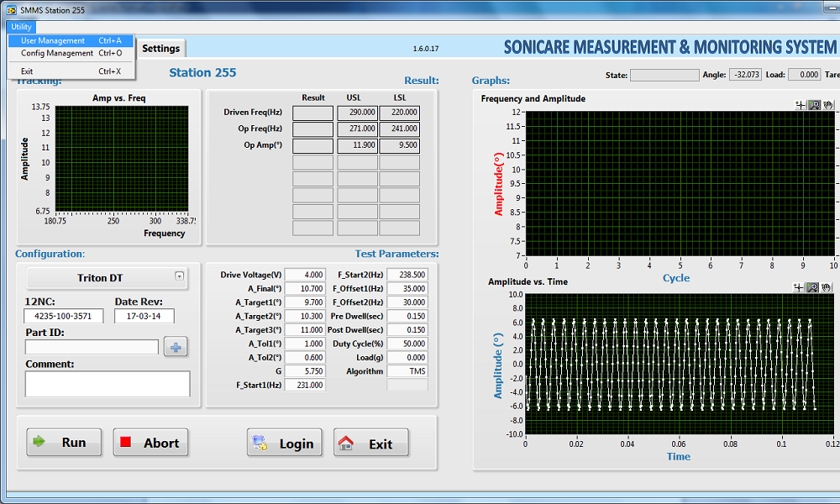This screenshot has width=840, height=504.
Task: Click the blue plus button beside Part ID
Action: click(176, 347)
